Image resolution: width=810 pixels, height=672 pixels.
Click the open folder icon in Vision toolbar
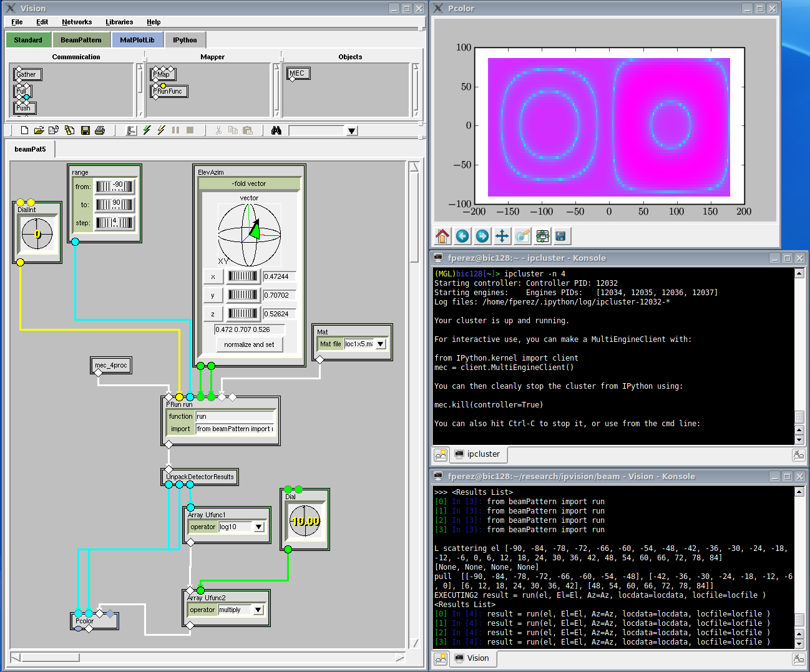point(39,130)
